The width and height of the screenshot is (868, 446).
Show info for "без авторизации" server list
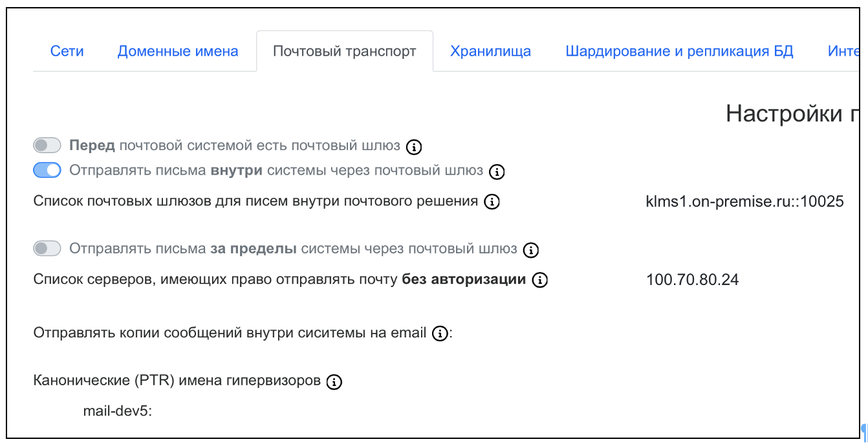pos(539,281)
